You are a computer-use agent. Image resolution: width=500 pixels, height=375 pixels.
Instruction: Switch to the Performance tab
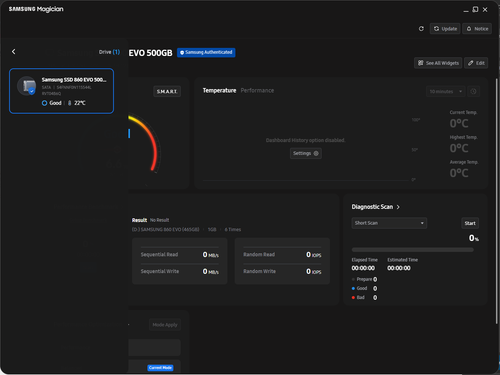pos(257,90)
